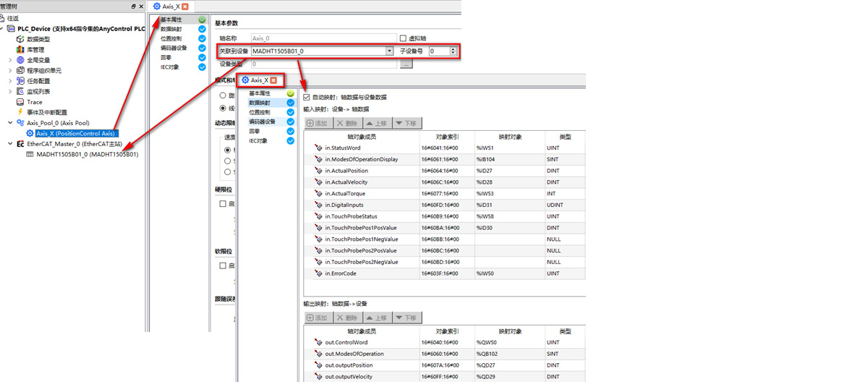The width and height of the screenshot is (868, 382).
Task: Expand the 程序组织单元 tree node
Action: coord(10,71)
